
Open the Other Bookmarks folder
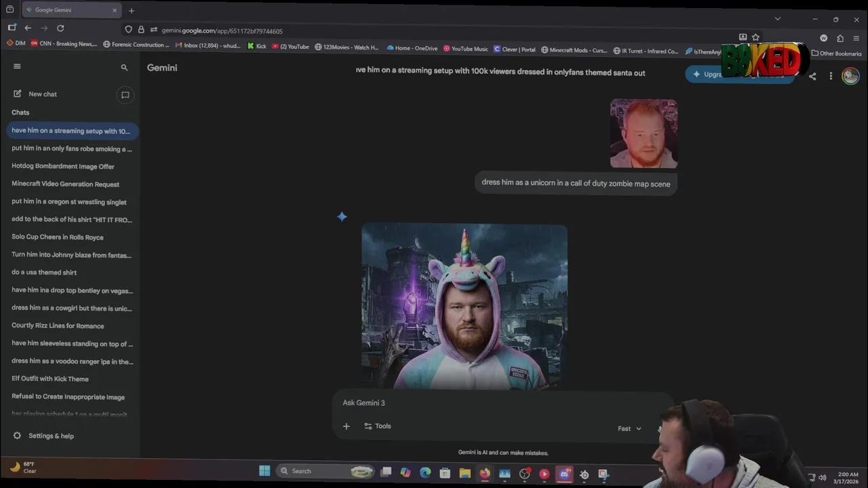[x=837, y=54]
